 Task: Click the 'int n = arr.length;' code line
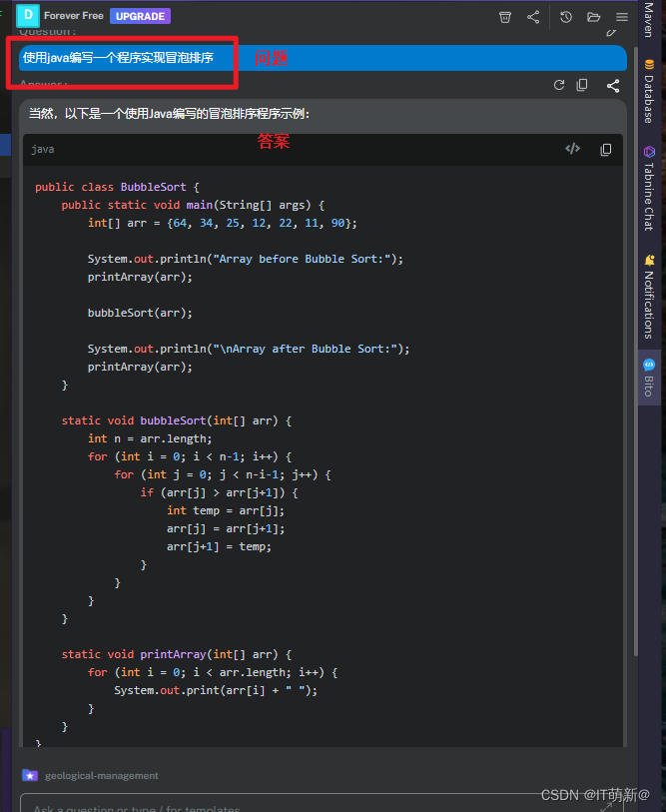click(150, 438)
